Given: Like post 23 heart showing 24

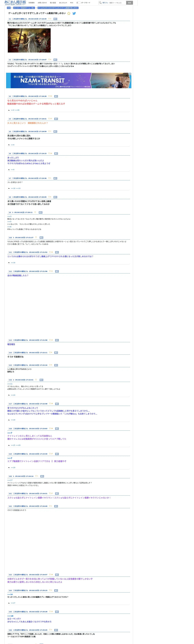Looking at the screenshot, I should pos(50,574).
